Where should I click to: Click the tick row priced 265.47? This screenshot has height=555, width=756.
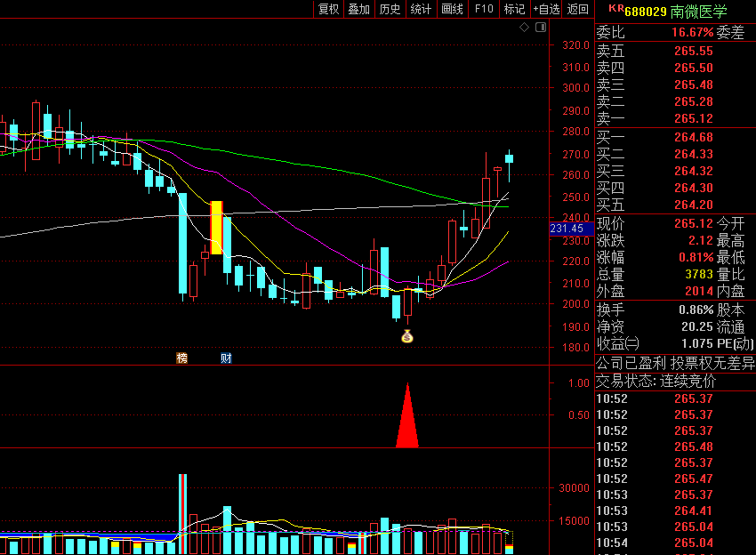675,479
